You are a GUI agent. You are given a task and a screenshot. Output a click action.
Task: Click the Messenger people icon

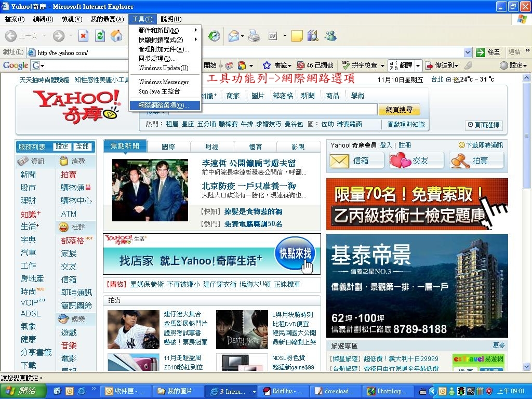click(330, 36)
